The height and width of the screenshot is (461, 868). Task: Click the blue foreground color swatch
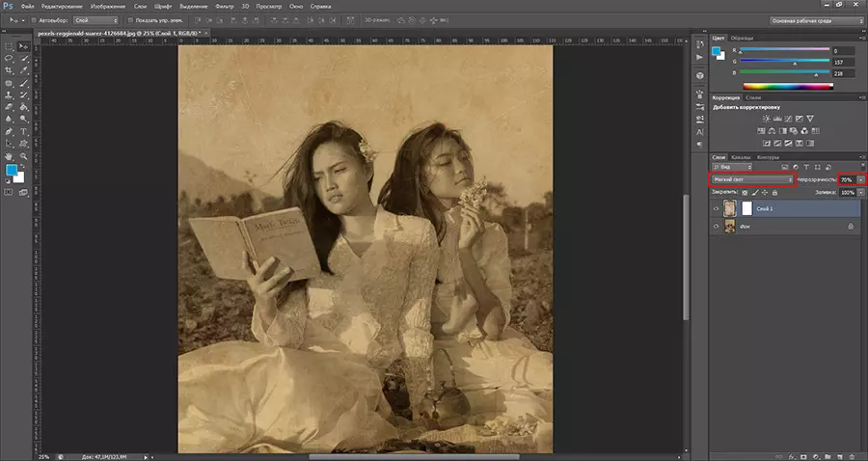click(12, 171)
